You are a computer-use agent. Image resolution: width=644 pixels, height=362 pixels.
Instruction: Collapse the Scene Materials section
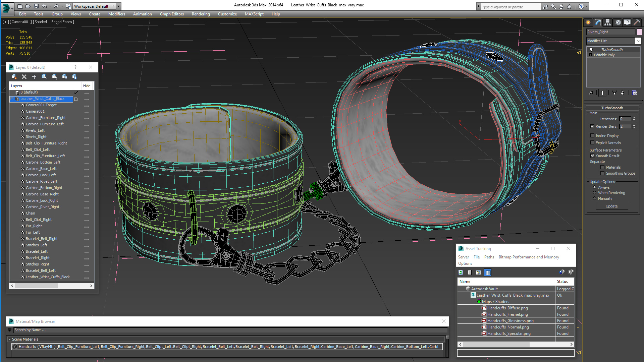point(10,339)
